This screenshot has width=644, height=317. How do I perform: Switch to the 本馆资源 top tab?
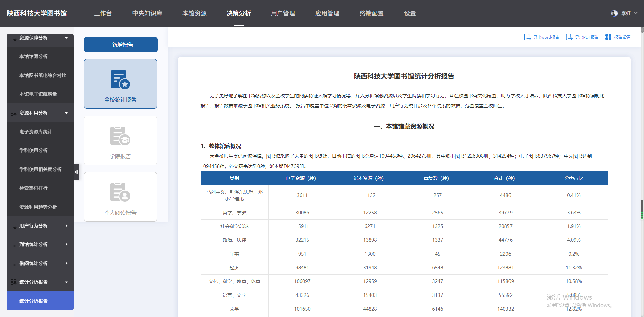point(195,13)
